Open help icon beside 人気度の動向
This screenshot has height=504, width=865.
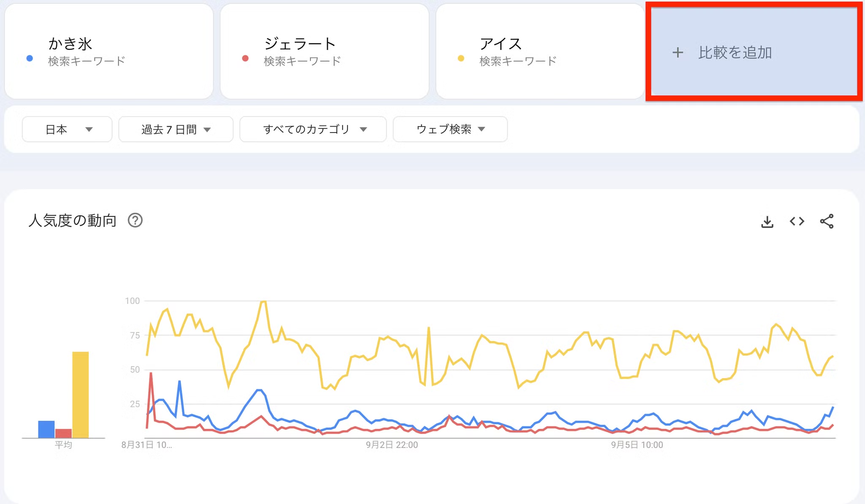pyautogui.click(x=135, y=220)
